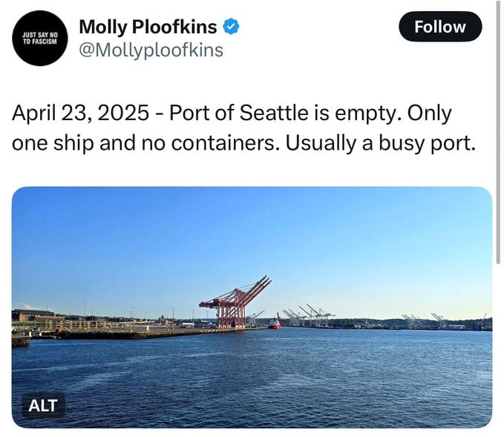Click the blue verified badge

231,27
